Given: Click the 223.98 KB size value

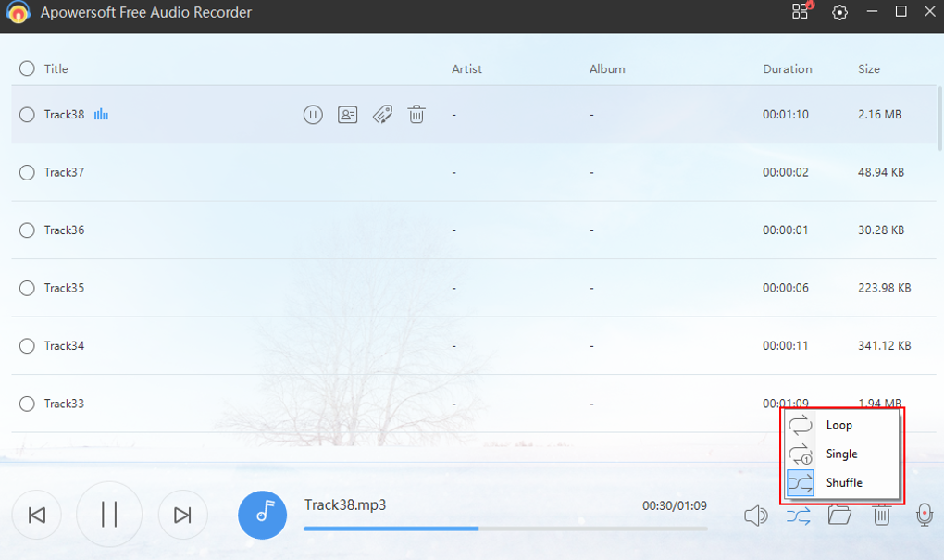Looking at the screenshot, I should pos(885,288).
